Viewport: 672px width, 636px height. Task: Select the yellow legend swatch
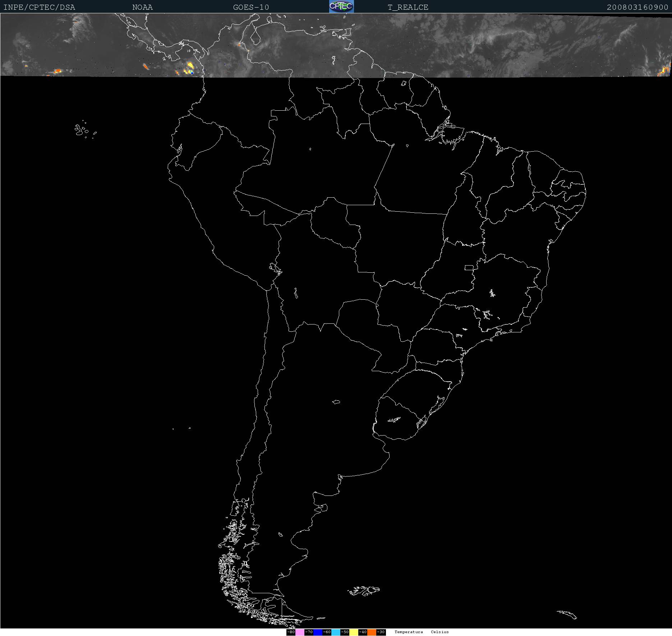[354, 632]
